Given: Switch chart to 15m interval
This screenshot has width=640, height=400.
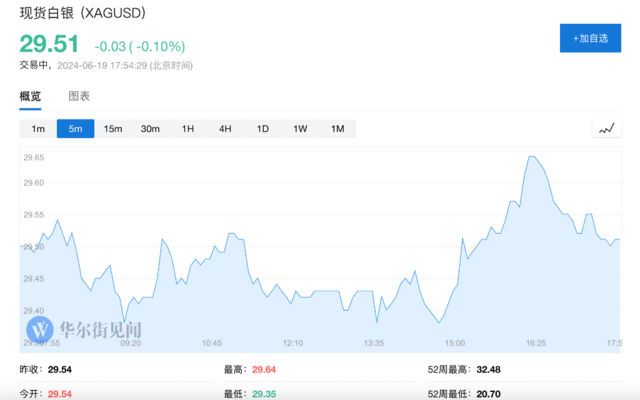Looking at the screenshot, I should tap(113, 128).
